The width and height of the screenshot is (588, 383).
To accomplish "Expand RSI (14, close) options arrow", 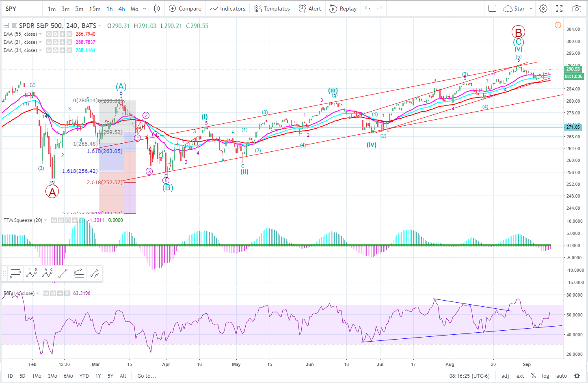I will pos(38,293).
